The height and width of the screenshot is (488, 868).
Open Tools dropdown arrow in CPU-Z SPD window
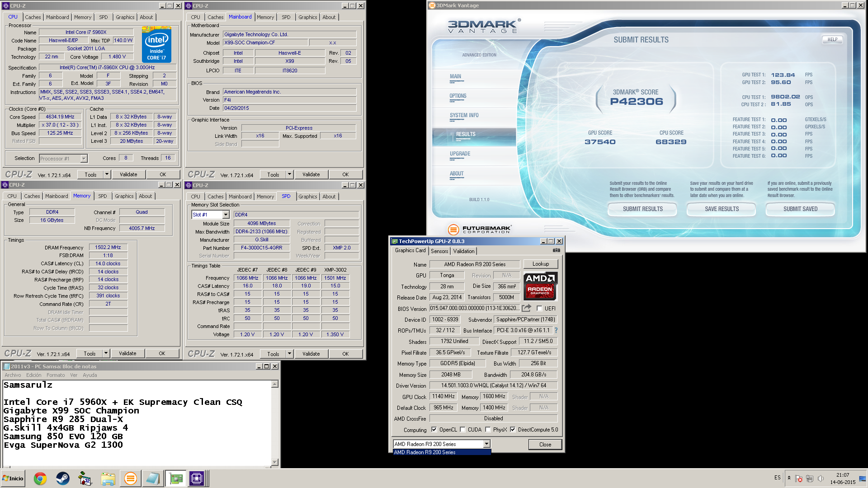[290, 354]
